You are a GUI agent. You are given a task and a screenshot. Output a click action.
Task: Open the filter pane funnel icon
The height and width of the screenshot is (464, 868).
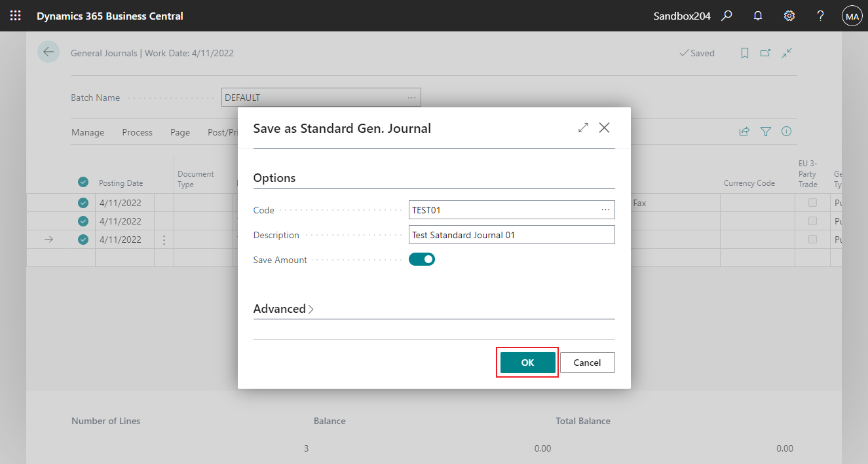pyautogui.click(x=765, y=131)
